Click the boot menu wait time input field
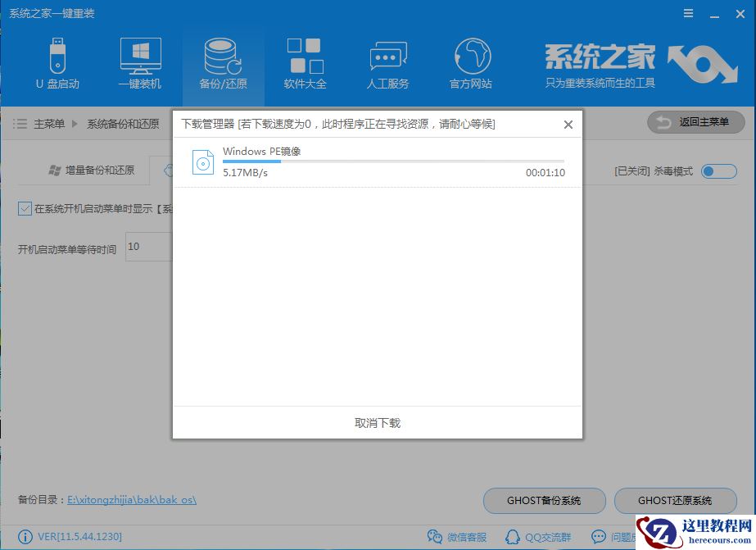756x550 pixels. [x=147, y=246]
